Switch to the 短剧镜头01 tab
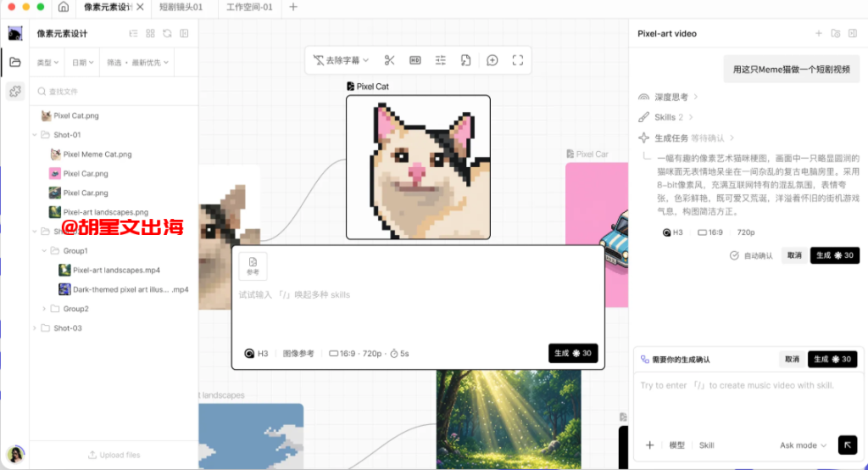This screenshot has height=470, width=868. tap(181, 7)
